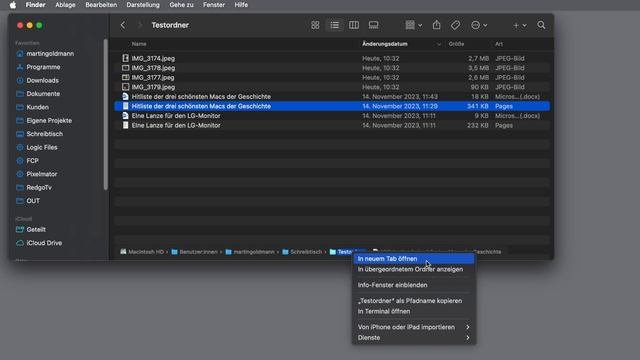The height and width of the screenshot is (360, 640).
Task: Open the Gehe zu menu
Action: [181, 5]
